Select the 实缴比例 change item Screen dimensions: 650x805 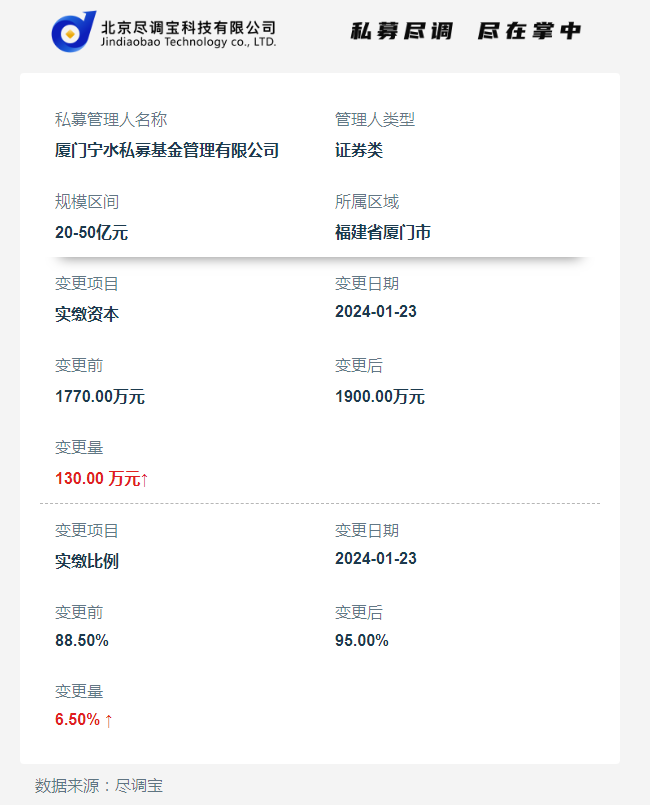[x=87, y=561]
